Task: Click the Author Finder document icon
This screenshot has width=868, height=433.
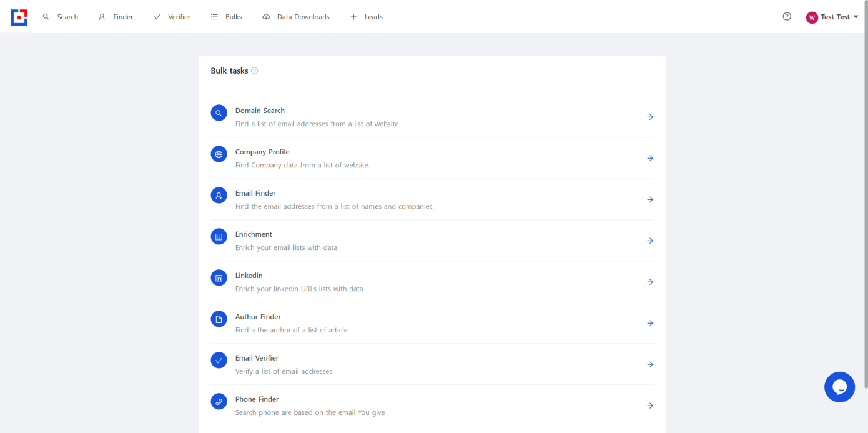Action: coord(219,319)
